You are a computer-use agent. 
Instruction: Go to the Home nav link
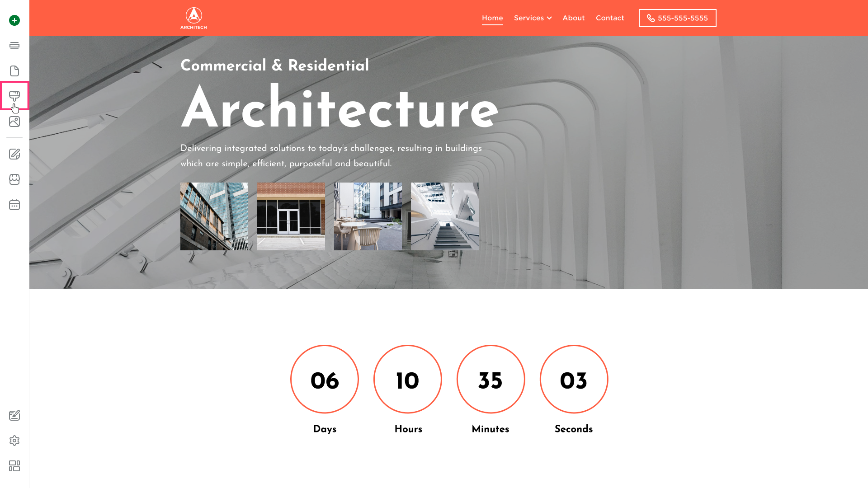pyautogui.click(x=492, y=18)
